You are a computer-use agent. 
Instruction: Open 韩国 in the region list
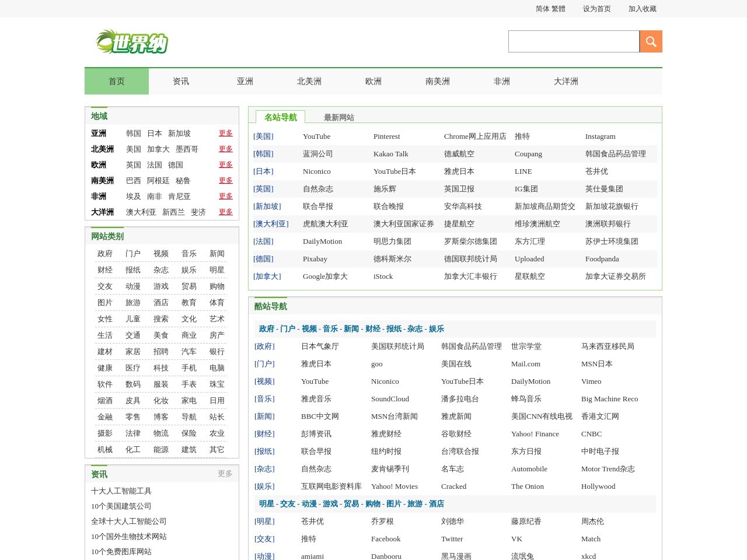134,134
